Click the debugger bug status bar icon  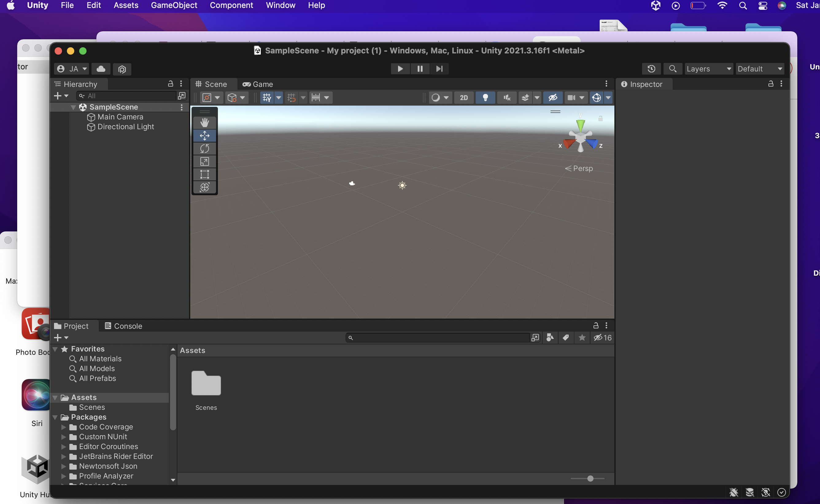click(734, 492)
